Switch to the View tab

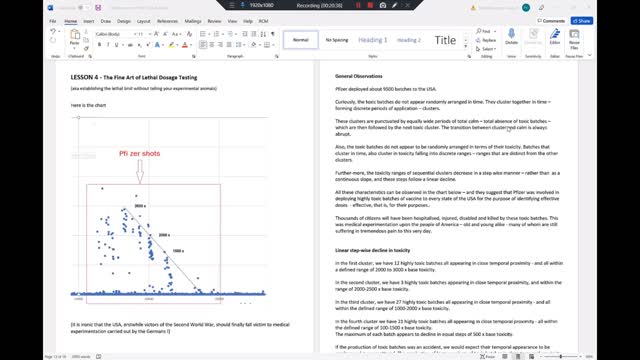click(x=232, y=21)
